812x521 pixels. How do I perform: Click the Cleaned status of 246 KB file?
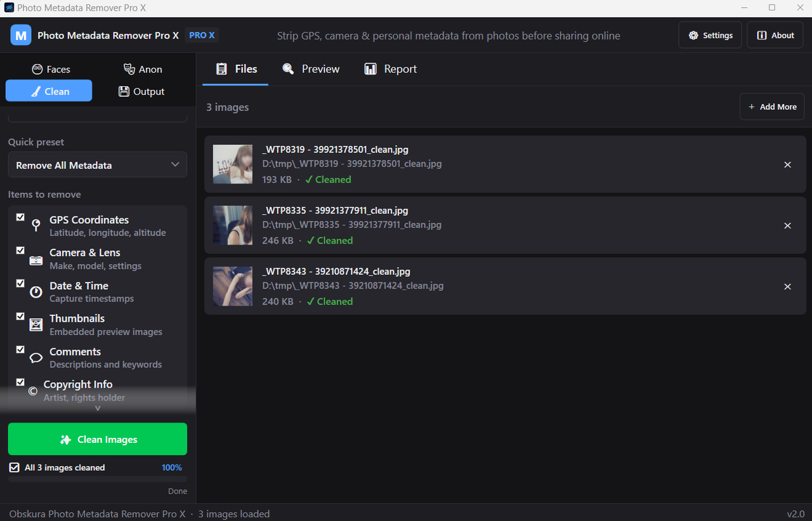point(330,241)
